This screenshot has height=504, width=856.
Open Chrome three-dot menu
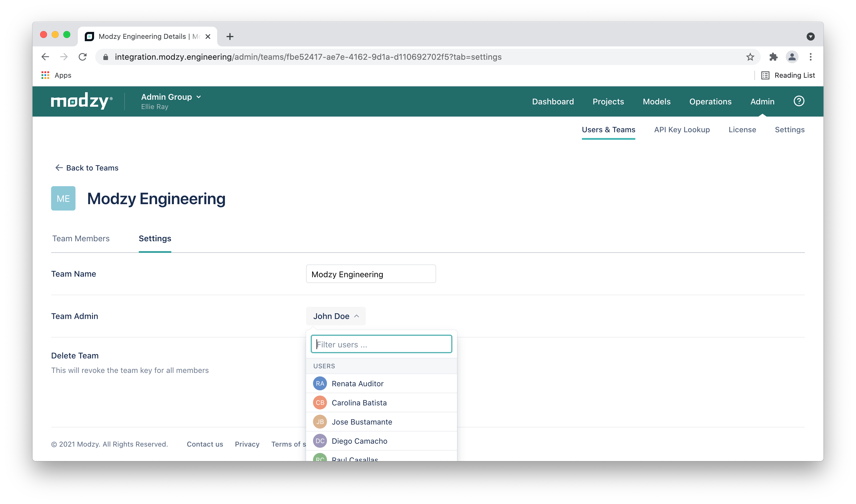tap(810, 57)
